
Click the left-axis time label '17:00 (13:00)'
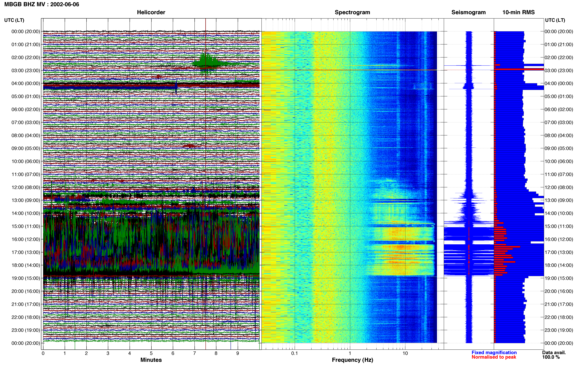coord(26,252)
